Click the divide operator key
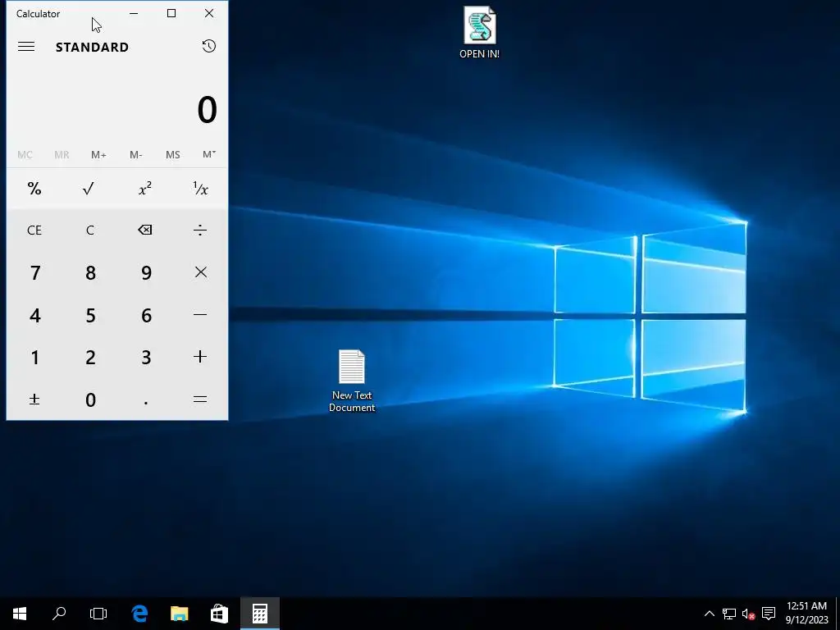The height and width of the screenshot is (630, 840). click(200, 230)
